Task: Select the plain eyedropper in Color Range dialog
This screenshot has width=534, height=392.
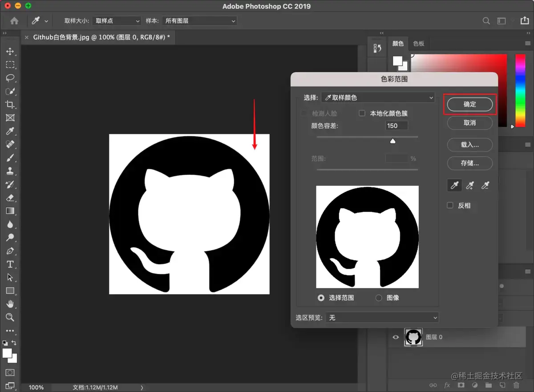Action: (454, 186)
